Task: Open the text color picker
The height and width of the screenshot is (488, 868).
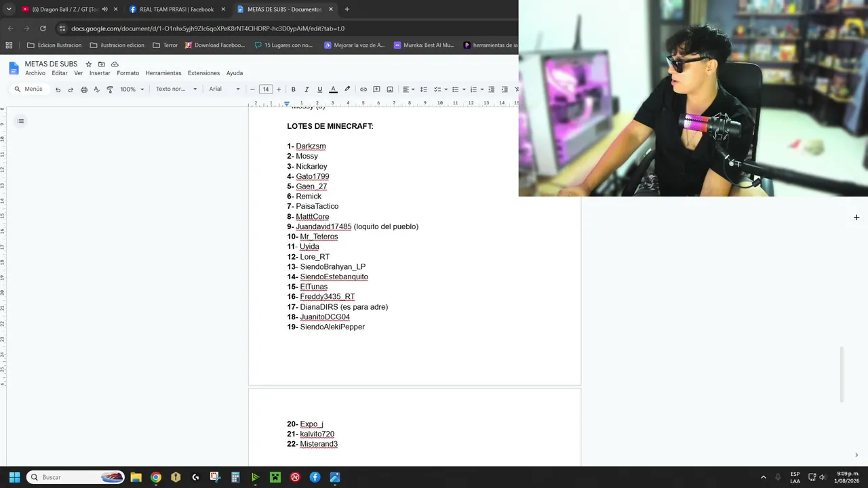Action: pyautogui.click(x=333, y=89)
